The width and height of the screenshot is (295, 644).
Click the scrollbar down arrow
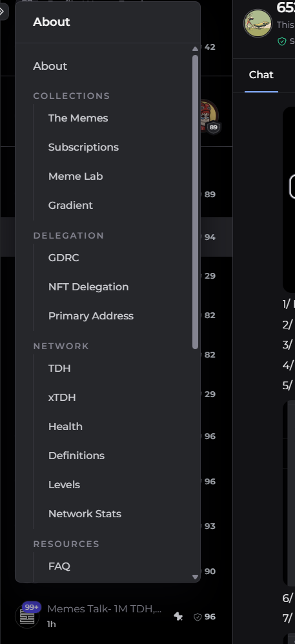196,577
